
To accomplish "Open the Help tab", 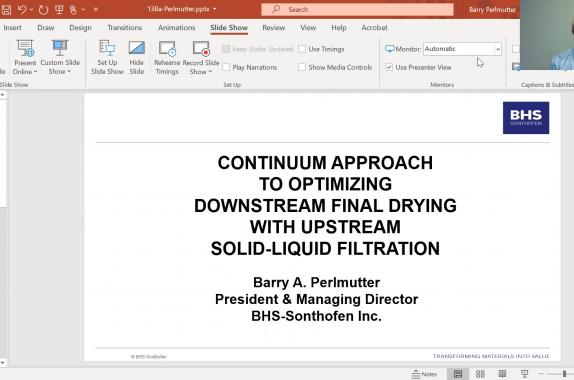I will [x=339, y=28].
